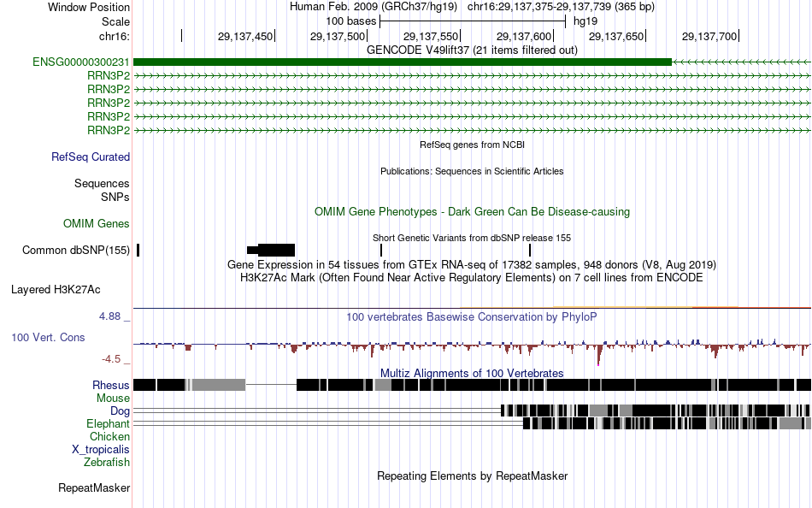Click the Human Feb. 2009 (GRCh37/hg19) text
The height and width of the screenshot is (508, 812).
374,7
